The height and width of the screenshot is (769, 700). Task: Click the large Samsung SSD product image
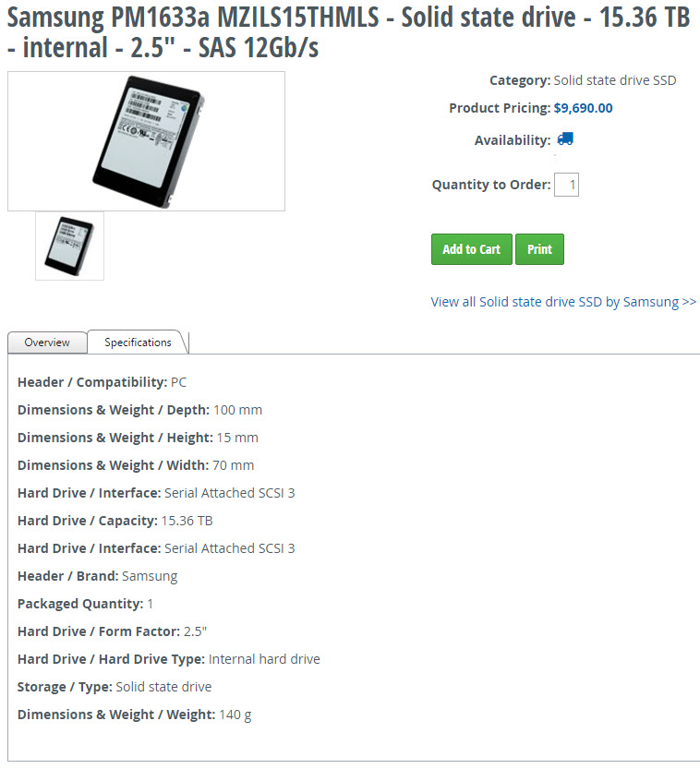coord(146,141)
